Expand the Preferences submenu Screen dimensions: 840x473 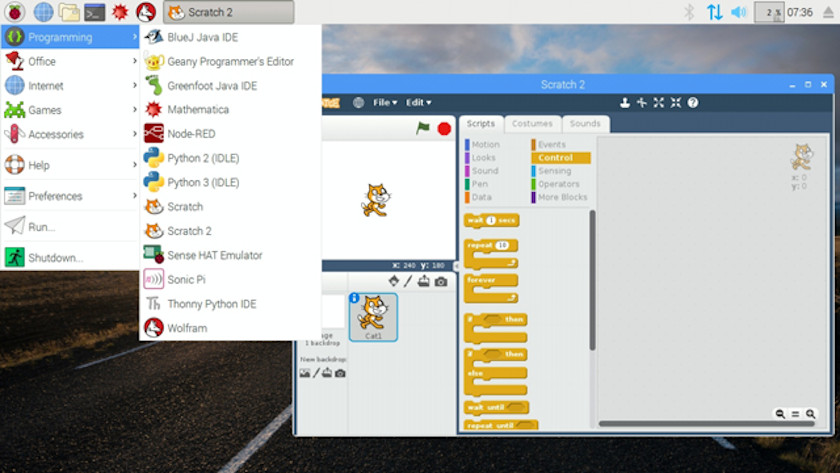70,196
